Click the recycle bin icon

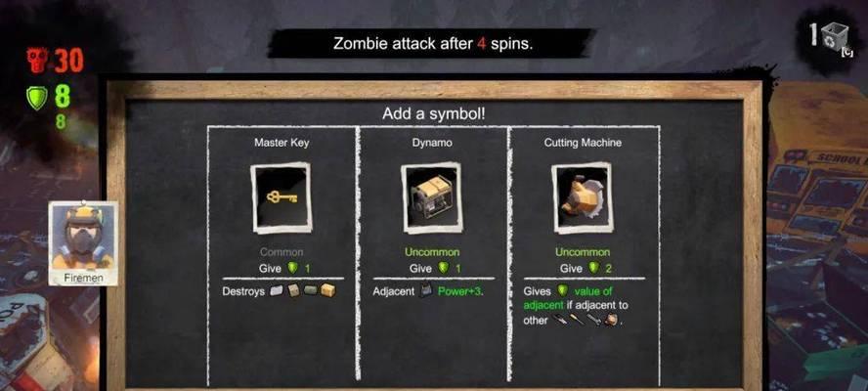pos(834,36)
